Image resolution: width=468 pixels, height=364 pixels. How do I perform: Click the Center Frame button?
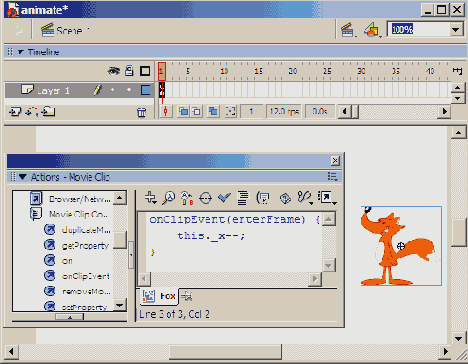point(165,111)
